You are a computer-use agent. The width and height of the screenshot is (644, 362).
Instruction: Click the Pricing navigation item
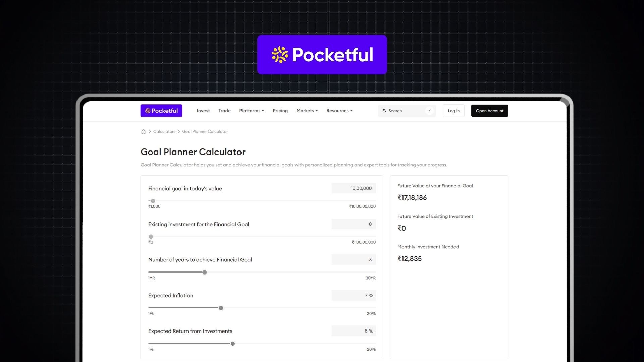click(x=280, y=111)
